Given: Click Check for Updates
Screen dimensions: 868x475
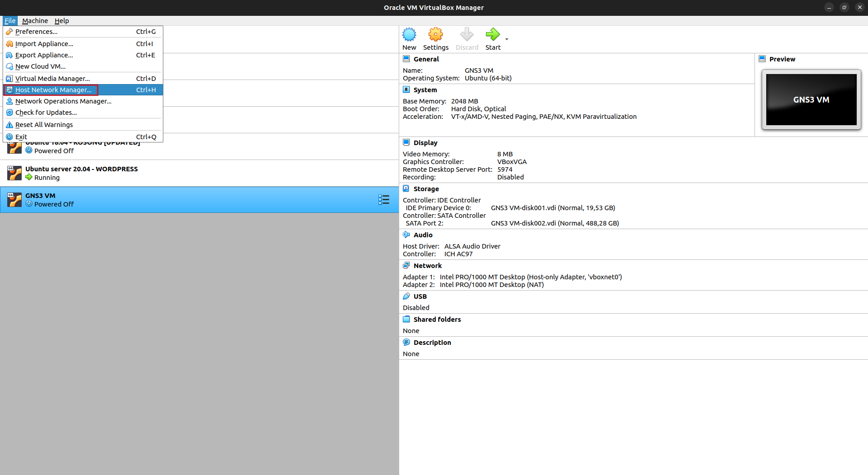Looking at the screenshot, I should (x=46, y=112).
